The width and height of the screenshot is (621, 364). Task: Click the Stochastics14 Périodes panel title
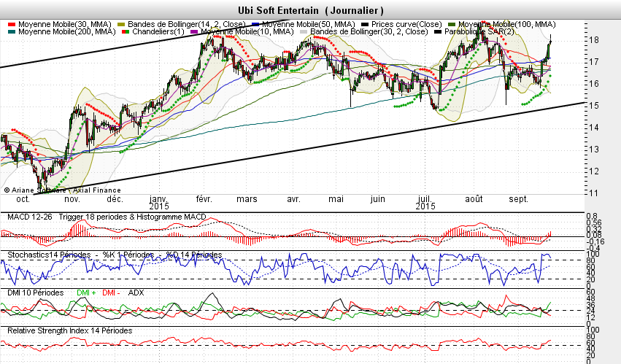115,255
